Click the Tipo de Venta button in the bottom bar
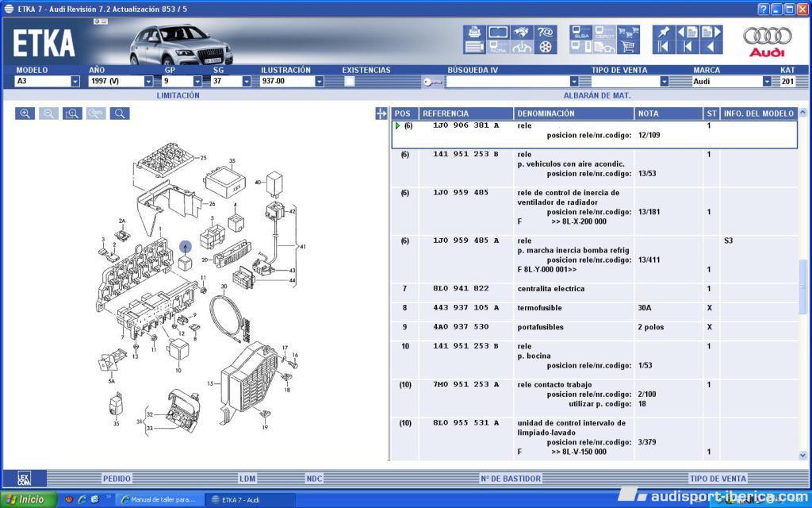812x508 pixels. [718, 479]
